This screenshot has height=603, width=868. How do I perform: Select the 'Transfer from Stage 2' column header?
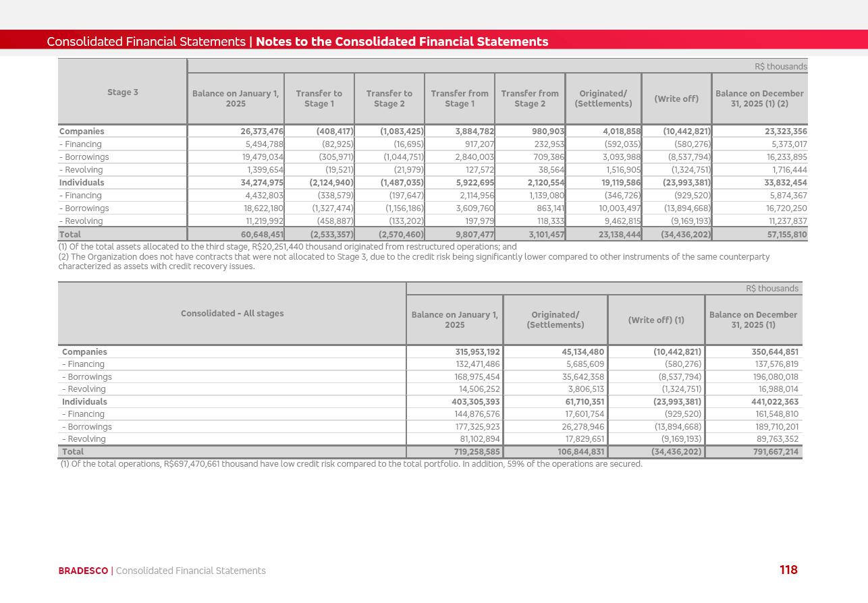[529, 98]
